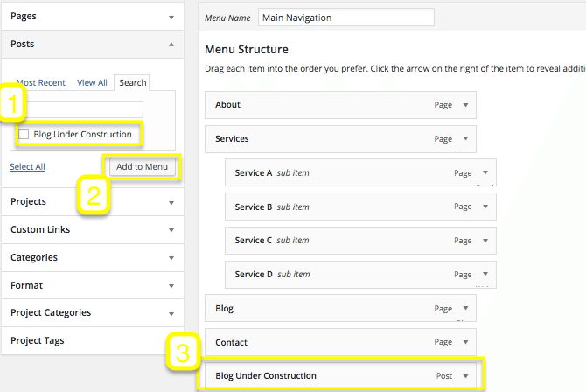Open the About menu item arrow
Image resolution: width=586 pixels, height=392 pixels.
coord(465,105)
